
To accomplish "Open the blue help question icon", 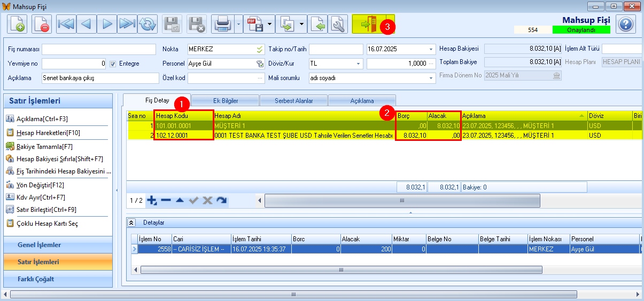I will [625, 24].
